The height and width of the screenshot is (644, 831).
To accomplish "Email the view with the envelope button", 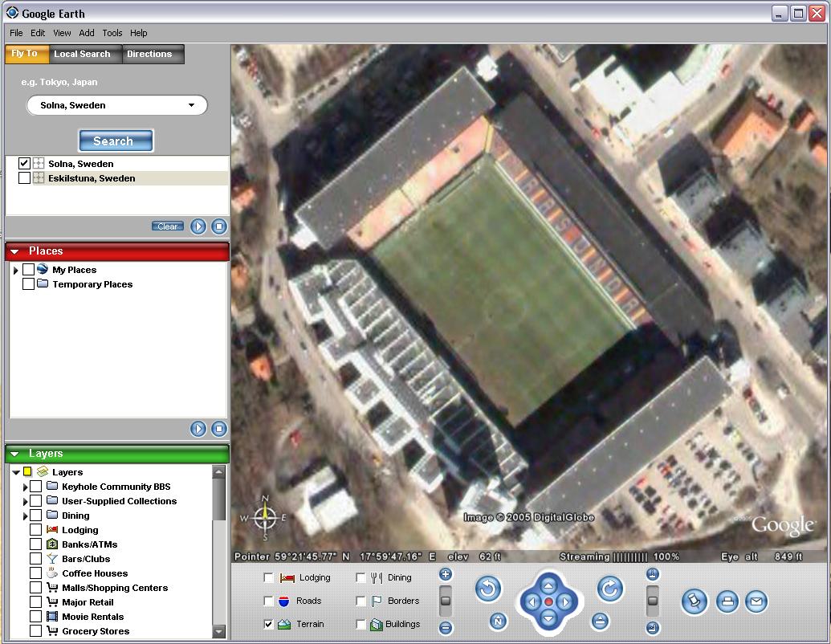I will click(x=756, y=601).
